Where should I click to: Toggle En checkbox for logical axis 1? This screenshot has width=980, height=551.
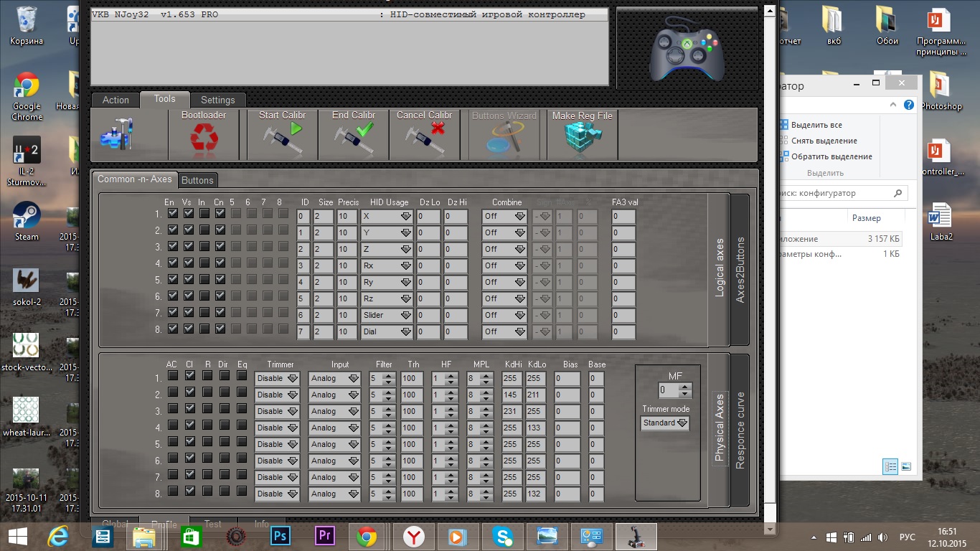172,213
